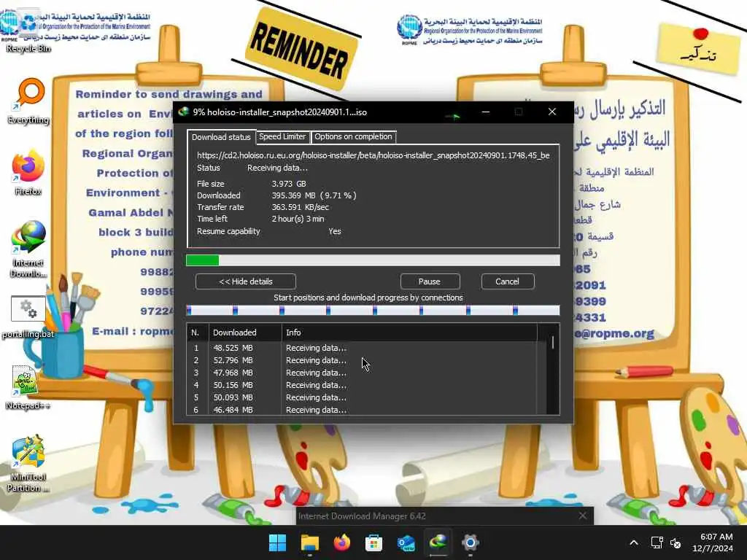Click the Hide details button

tap(246, 281)
